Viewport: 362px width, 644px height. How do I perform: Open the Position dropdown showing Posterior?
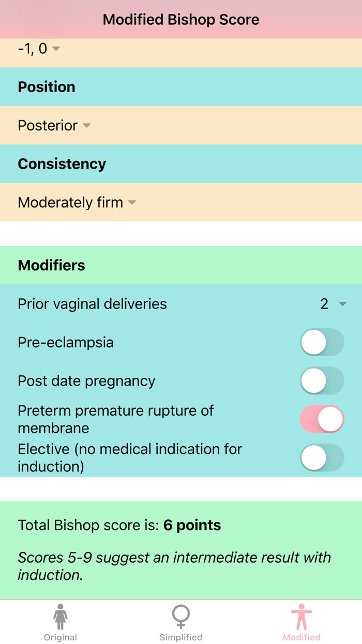pyautogui.click(x=48, y=125)
